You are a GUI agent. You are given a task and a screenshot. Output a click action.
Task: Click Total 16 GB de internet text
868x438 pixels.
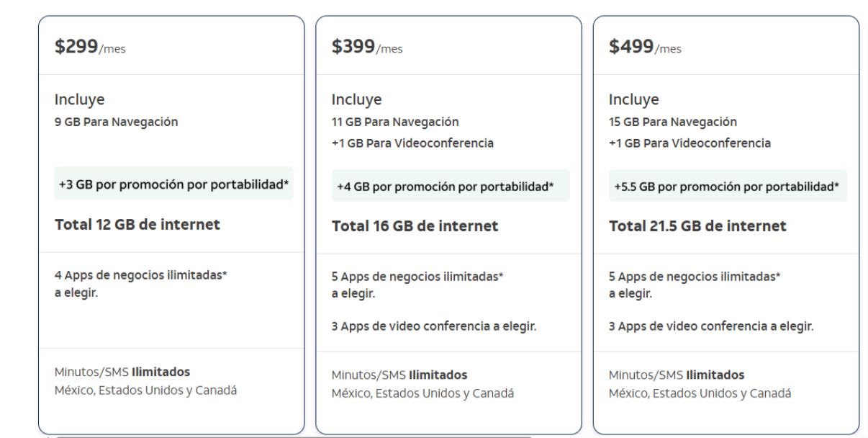pyautogui.click(x=415, y=225)
